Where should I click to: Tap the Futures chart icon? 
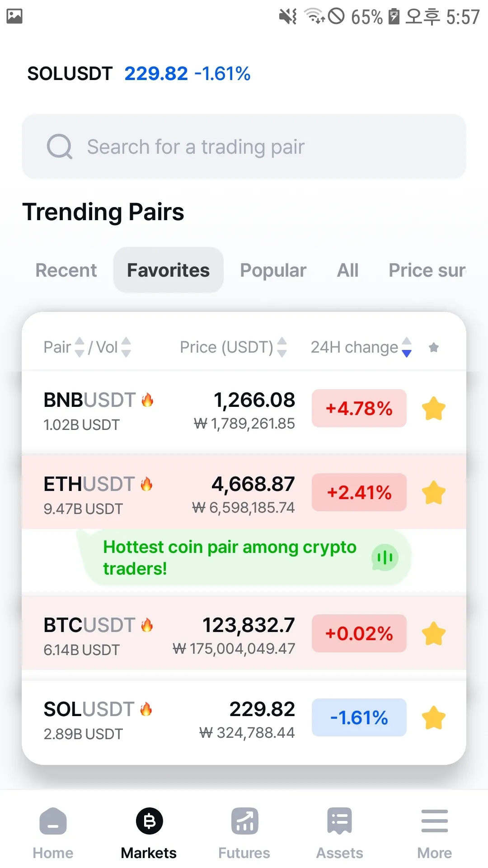(x=244, y=821)
